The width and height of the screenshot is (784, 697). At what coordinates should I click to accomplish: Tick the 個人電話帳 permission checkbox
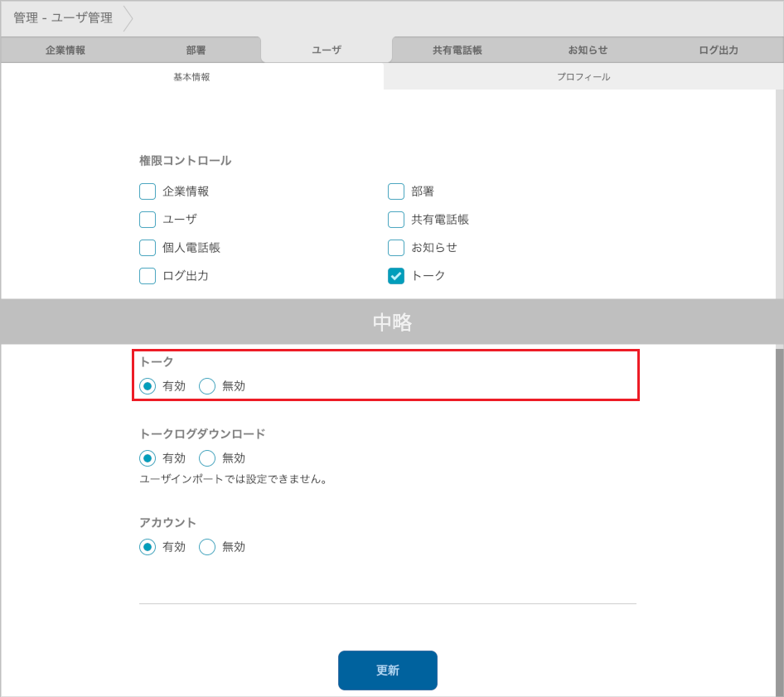point(148,248)
